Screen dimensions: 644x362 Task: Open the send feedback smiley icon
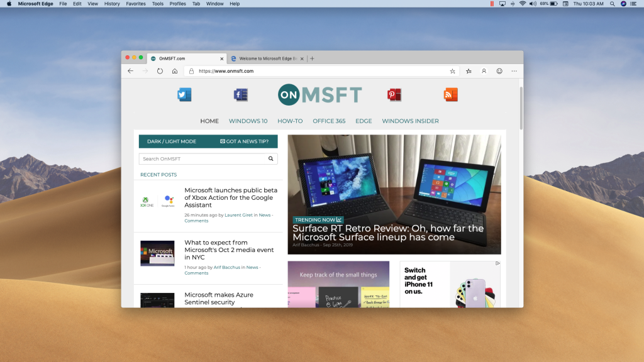[x=499, y=71]
